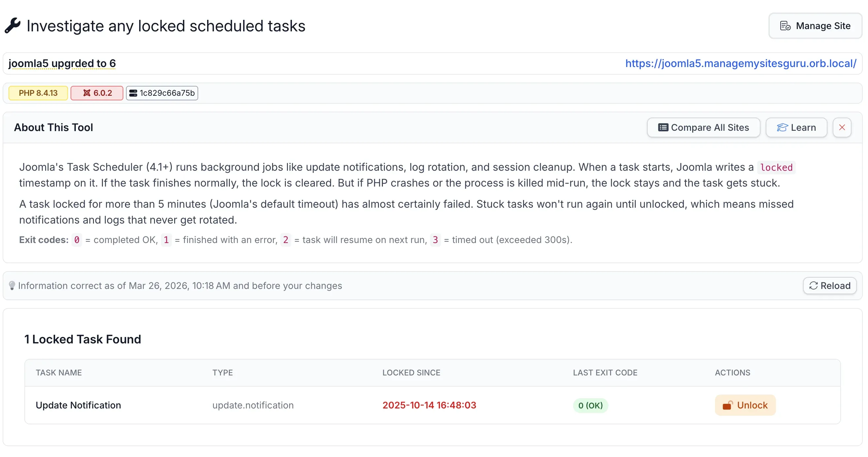868x457 pixels.
Task: Click the exit code 3 badge in the description
Action: coord(435,240)
